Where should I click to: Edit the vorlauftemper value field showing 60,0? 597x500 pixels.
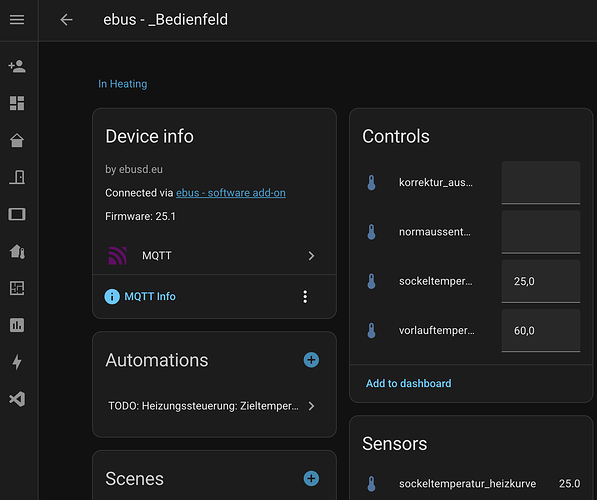(x=541, y=331)
